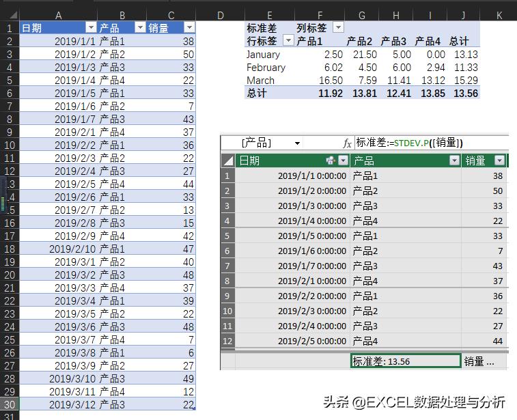Select column B header
Viewport: 517px width, 420px height.
pyautogui.click(x=122, y=15)
